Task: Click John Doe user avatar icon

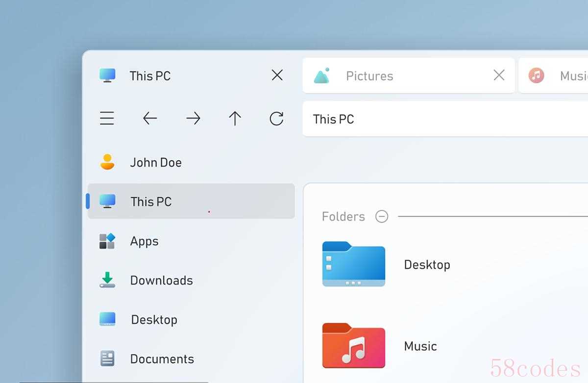Action: pos(107,162)
